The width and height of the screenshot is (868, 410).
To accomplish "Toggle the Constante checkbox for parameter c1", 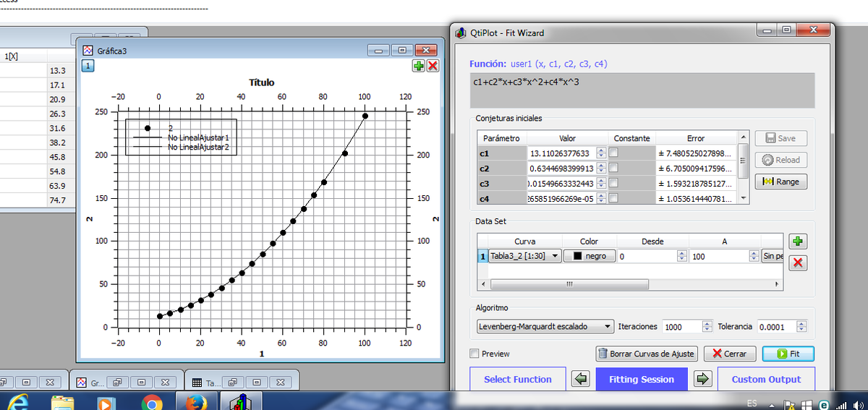I will 613,153.
